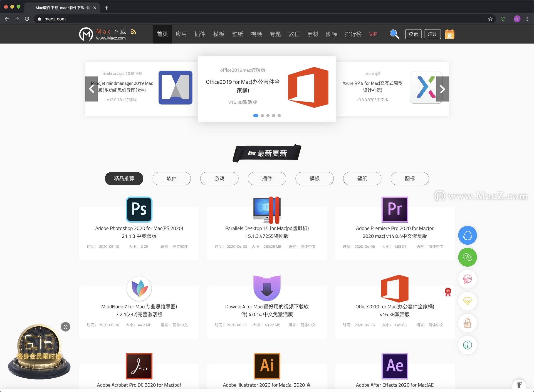The height and width of the screenshot is (392, 534).
Task: Click the 登录 login button
Action: pyautogui.click(x=413, y=34)
